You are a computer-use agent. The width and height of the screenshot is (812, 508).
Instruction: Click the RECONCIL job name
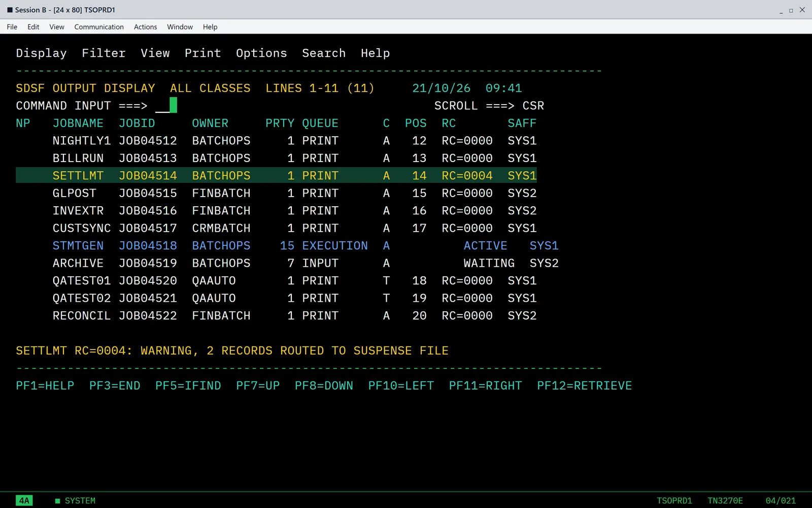point(82,316)
